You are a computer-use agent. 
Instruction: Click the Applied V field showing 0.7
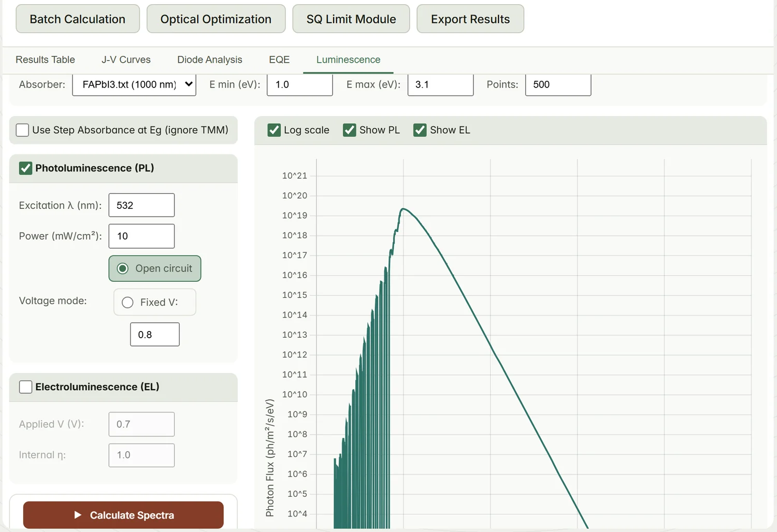pos(141,424)
